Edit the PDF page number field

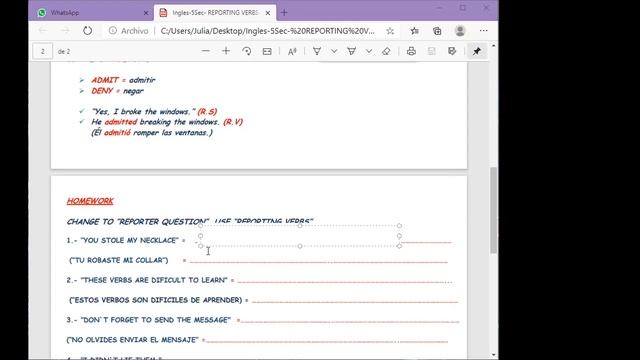pyautogui.click(x=42, y=51)
